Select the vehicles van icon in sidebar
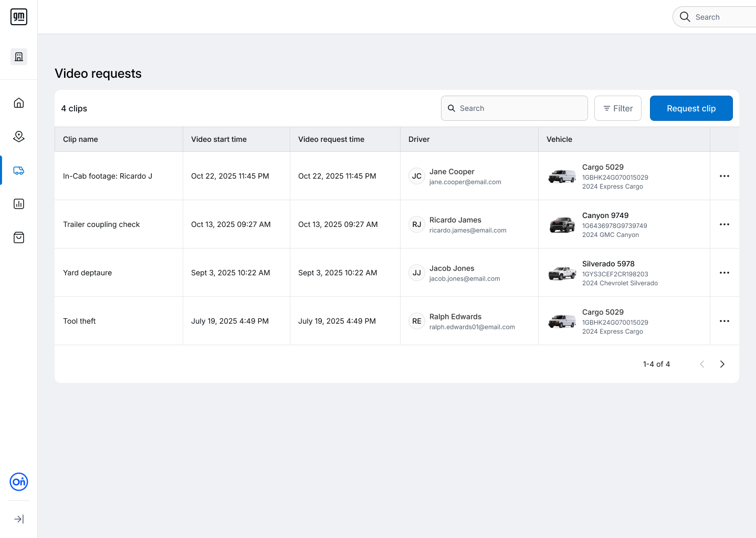Image resolution: width=756 pixels, height=538 pixels. coord(19,170)
